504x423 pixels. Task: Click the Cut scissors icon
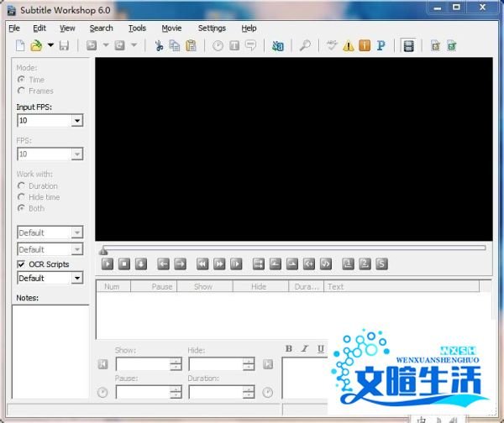point(159,45)
